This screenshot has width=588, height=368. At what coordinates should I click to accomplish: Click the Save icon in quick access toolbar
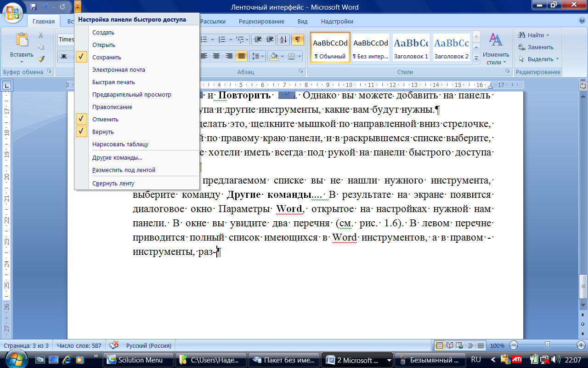click(33, 7)
